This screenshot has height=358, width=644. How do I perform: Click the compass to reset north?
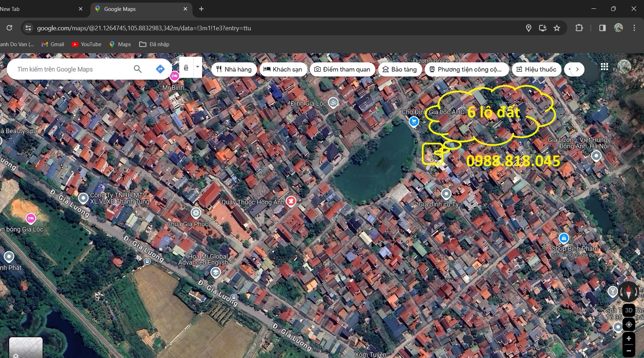629,292
